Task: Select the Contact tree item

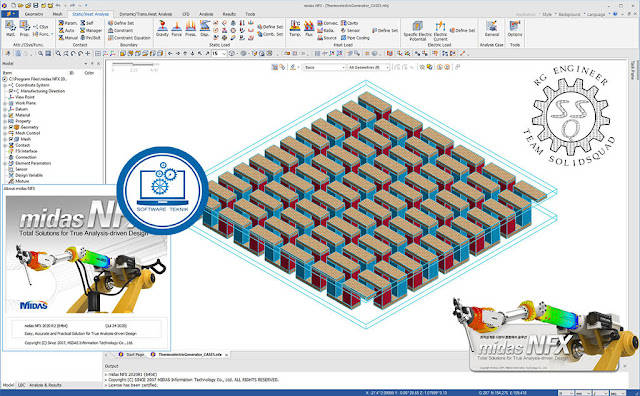Action: tap(22, 145)
